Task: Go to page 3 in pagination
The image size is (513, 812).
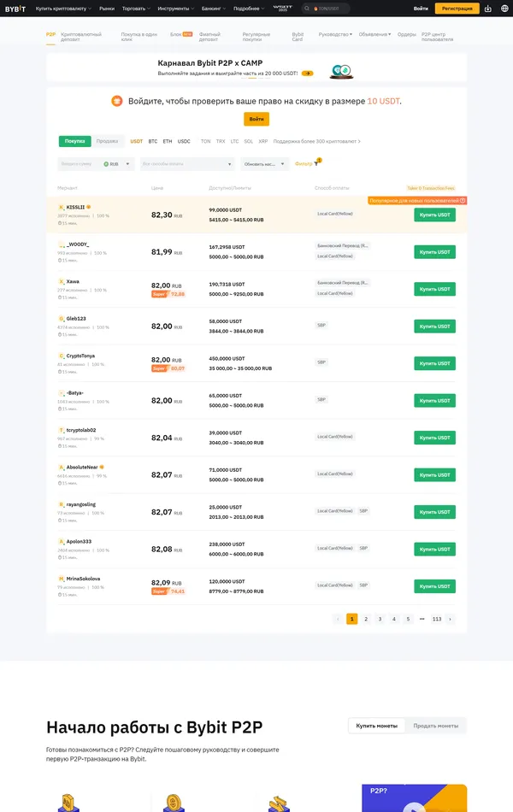Action: (x=380, y=619)
